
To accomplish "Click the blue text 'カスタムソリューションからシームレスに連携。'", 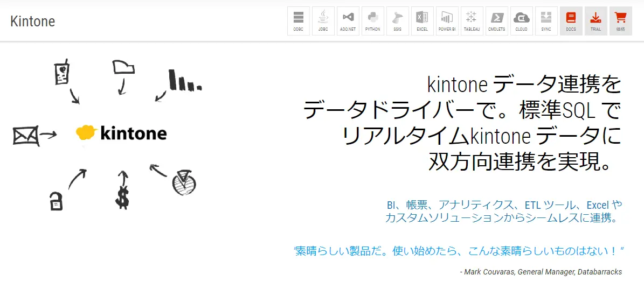I will (502, 218).
